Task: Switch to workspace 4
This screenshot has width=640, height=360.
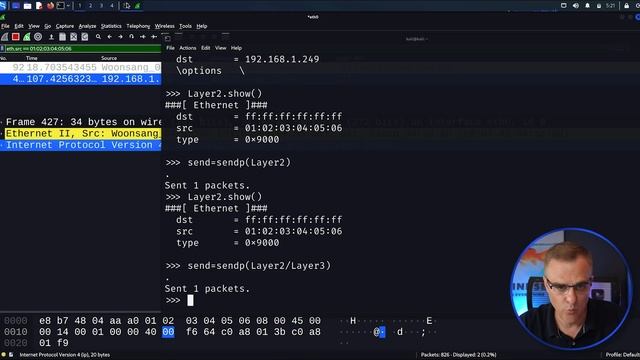Action: click(x=112, y=6)
